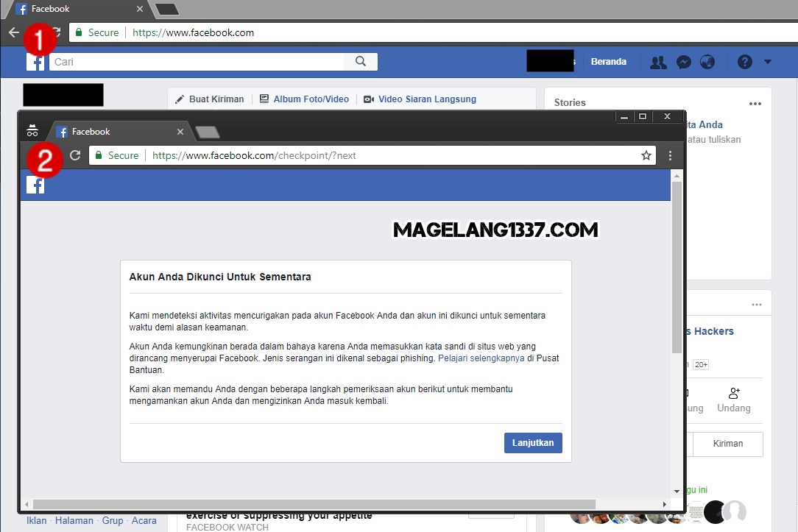Open the account dropdown arrow in the blue bar
This screenshot has height=532, width=798.
click(769, 62)
